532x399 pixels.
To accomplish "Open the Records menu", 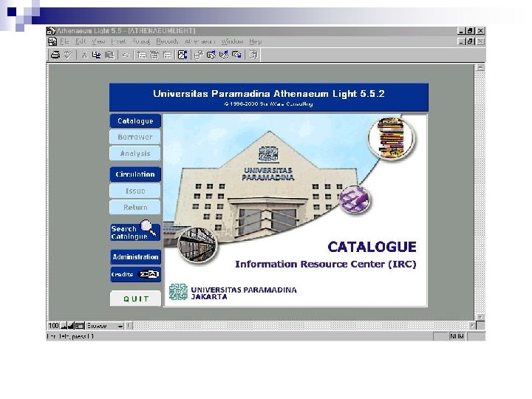I will point(167,41).
